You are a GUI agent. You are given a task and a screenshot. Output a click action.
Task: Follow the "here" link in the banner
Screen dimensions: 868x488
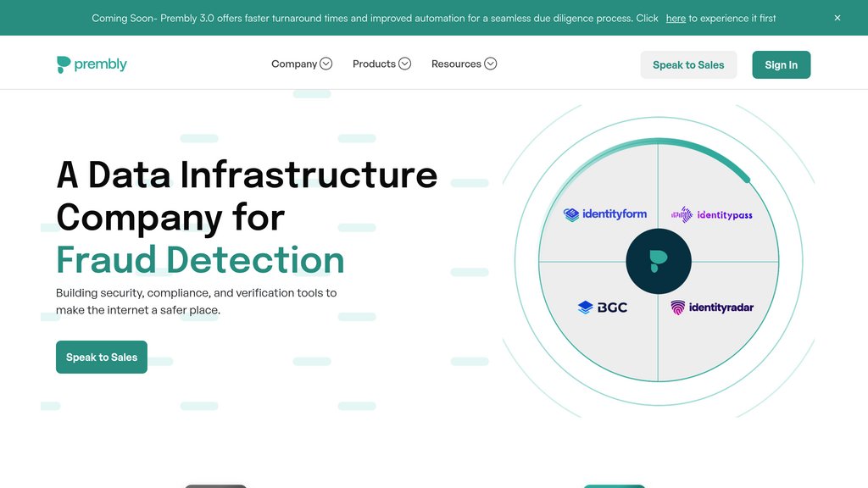676,18
